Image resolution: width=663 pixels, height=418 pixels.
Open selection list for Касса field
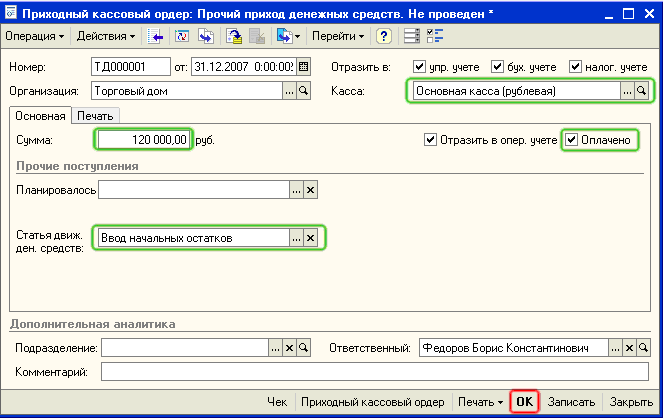pos(627,91)
